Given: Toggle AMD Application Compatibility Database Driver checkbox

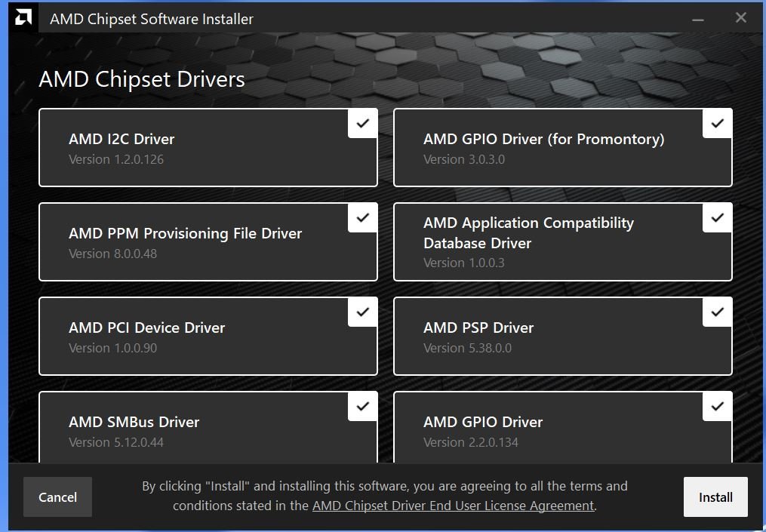Looking at the screenshot, I should coord(717,218).
